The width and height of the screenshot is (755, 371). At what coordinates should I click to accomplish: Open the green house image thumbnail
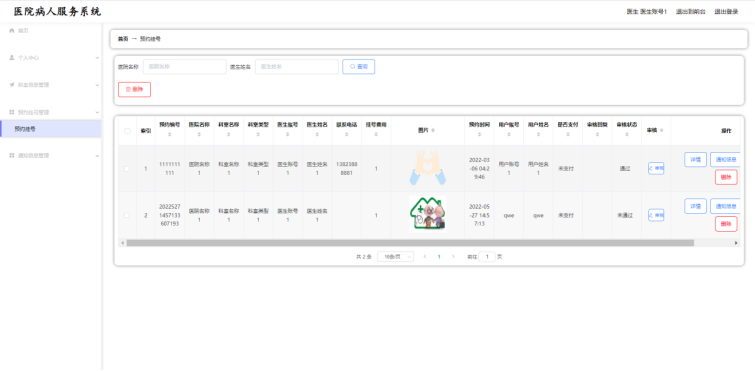click(428, 215)
